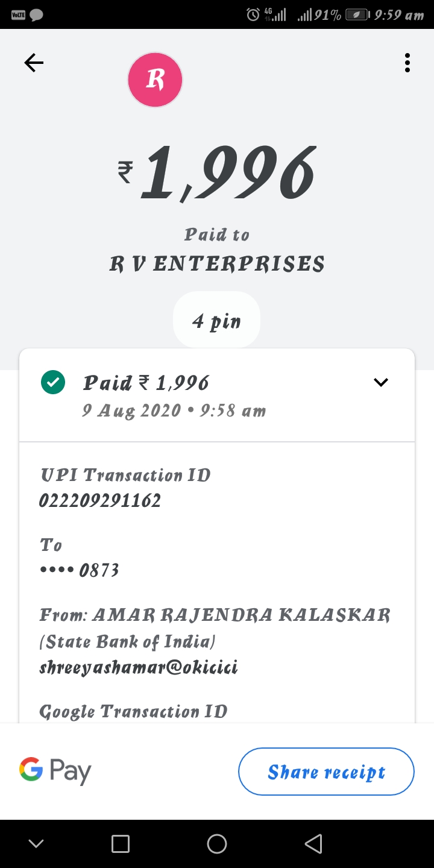
Task: Tap the ₹1,996 large amount
Action: [217, 174]
